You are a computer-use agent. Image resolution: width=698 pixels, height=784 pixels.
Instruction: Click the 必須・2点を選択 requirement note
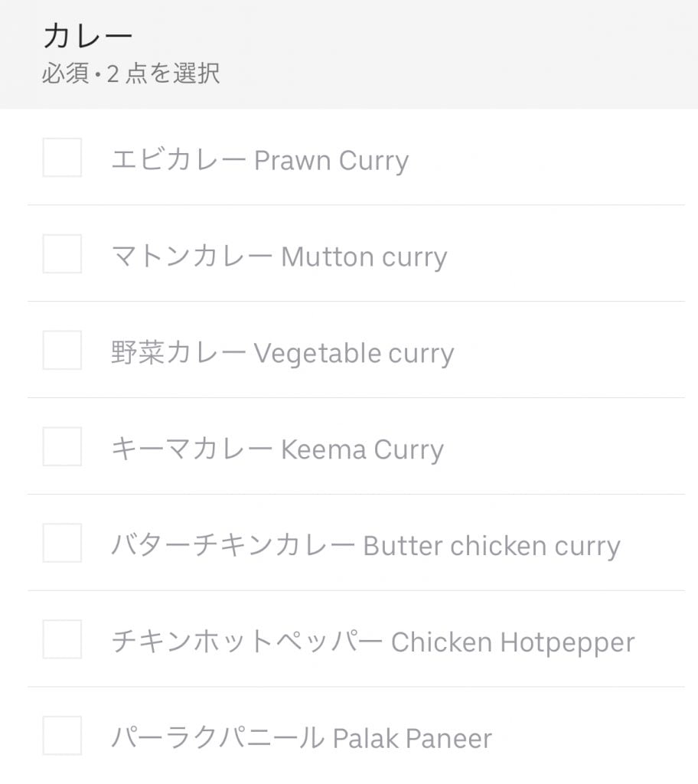[x=131, y=74]
